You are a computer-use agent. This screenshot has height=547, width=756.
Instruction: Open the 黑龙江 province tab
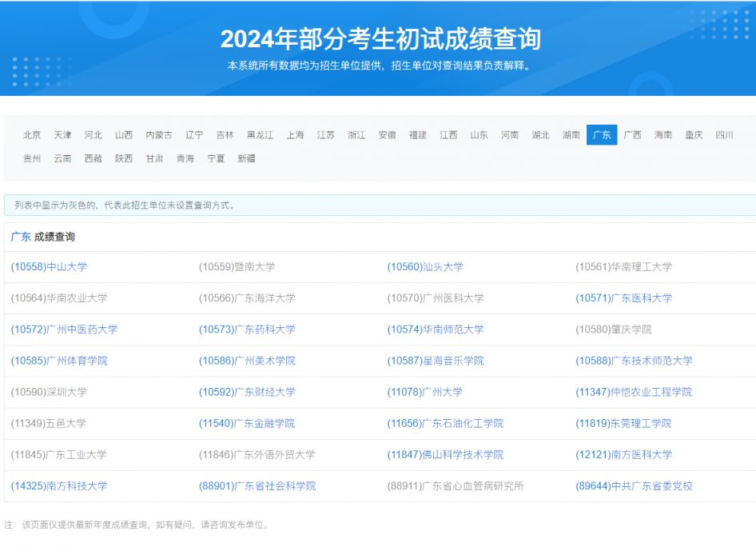[x=260, y=135]
